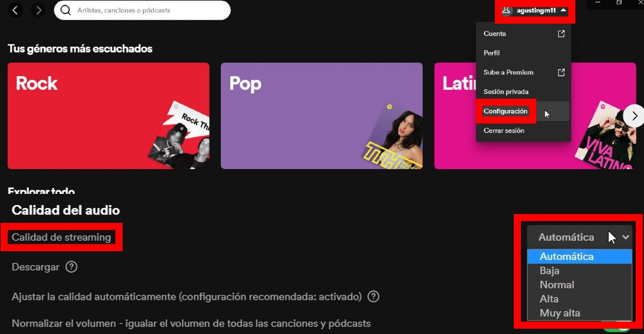Click the search magnifier icon
Image resolution: width=644 pixels, height=334 pixels.
click(x=66, y=10)
